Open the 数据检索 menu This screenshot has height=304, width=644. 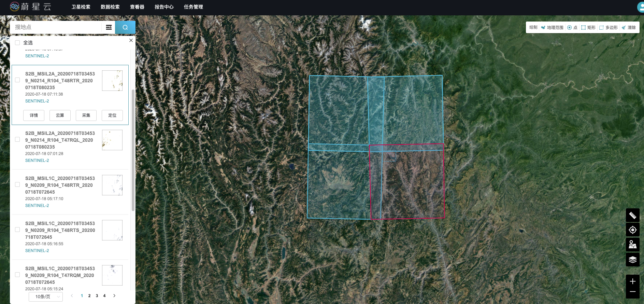[x=110, y=7]
